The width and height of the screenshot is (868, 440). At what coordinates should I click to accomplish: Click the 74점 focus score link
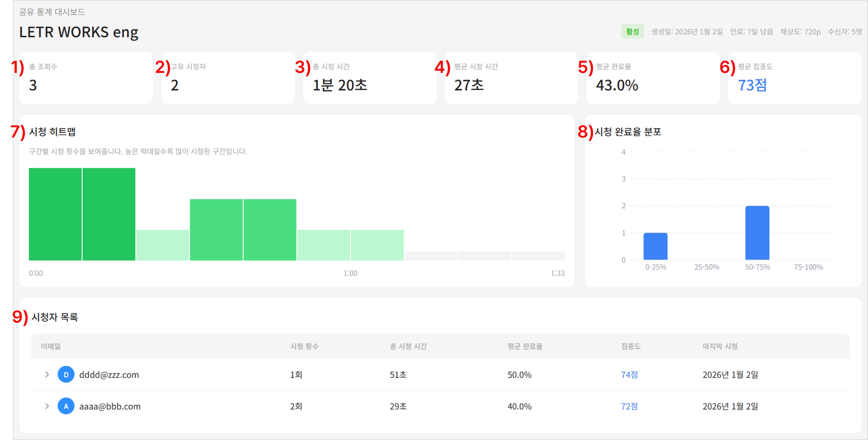[x=629, y=374]
